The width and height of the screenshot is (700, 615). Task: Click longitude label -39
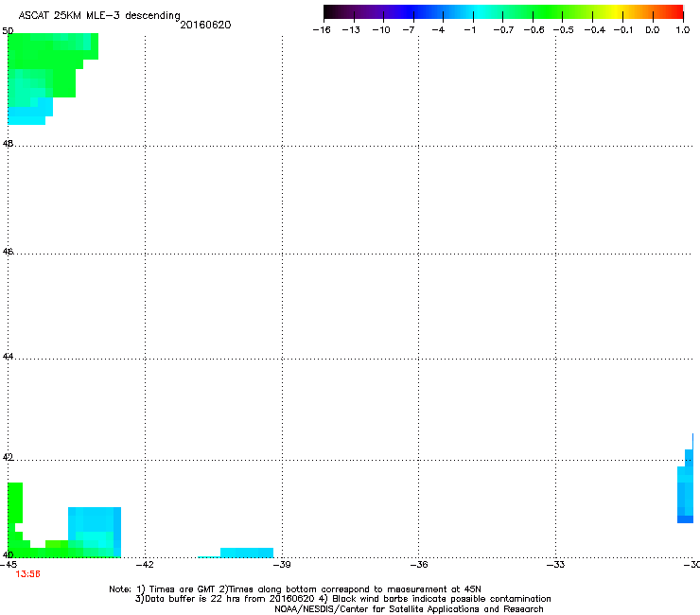(281, 565)
